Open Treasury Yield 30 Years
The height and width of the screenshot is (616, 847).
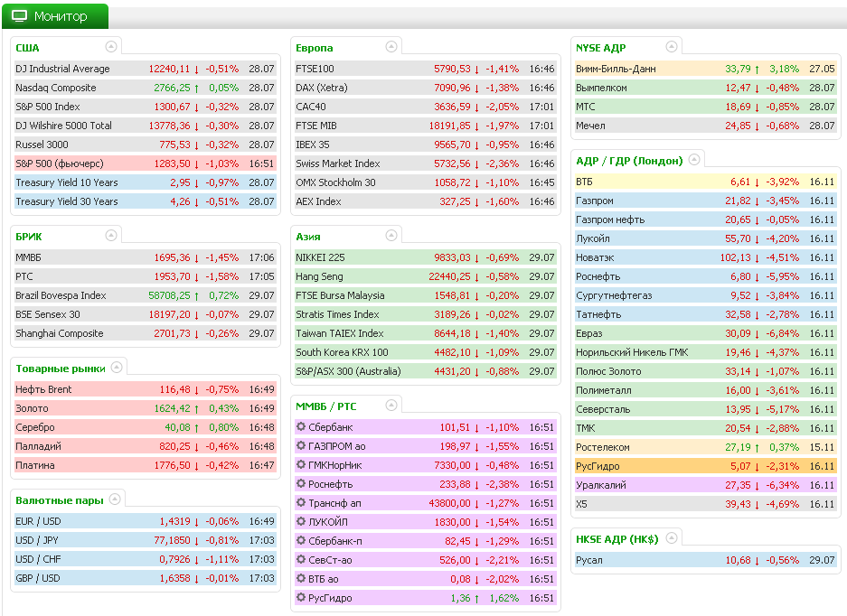[x=146, y=201]
